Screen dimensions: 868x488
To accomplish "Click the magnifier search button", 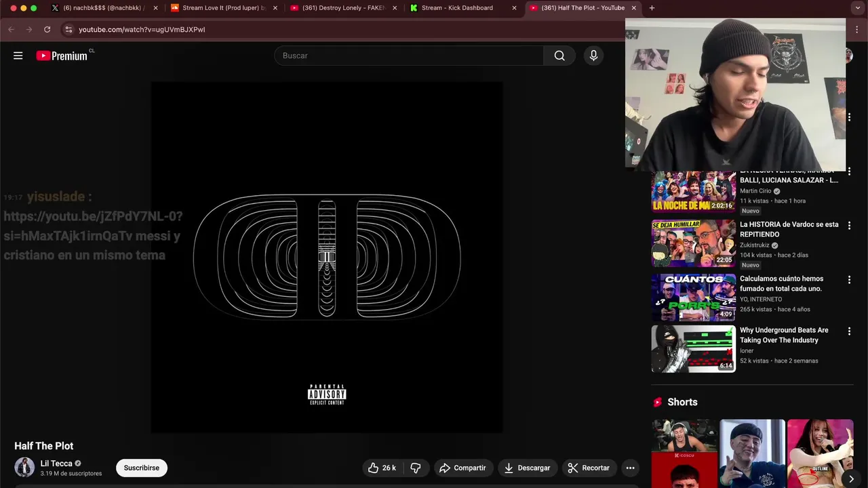I will [559, 56].
